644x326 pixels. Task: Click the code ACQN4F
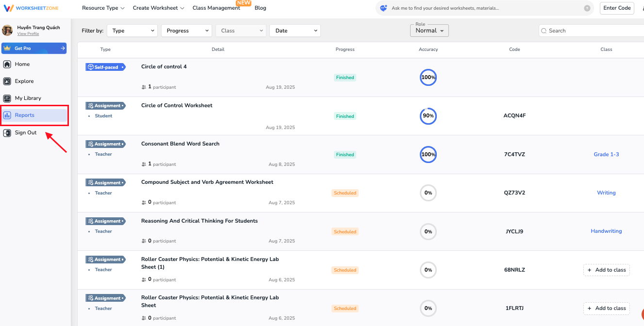tap(514, 115)
